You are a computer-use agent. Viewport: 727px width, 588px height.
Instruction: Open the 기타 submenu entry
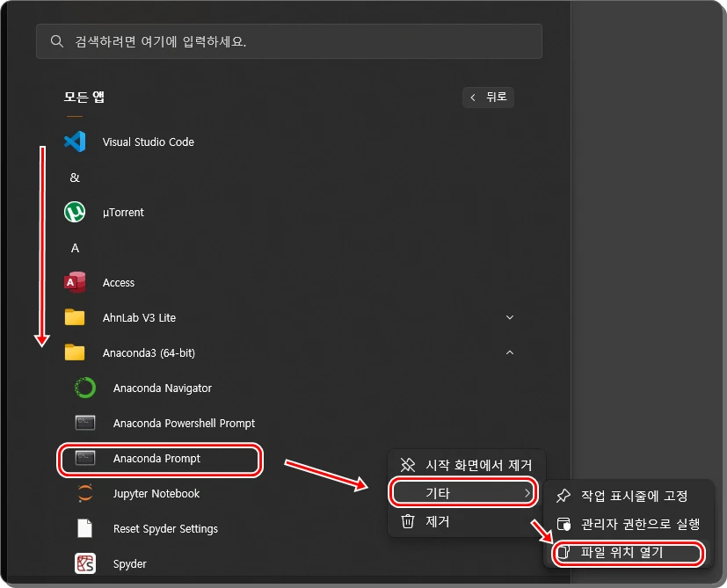click(x=464, y=493)
